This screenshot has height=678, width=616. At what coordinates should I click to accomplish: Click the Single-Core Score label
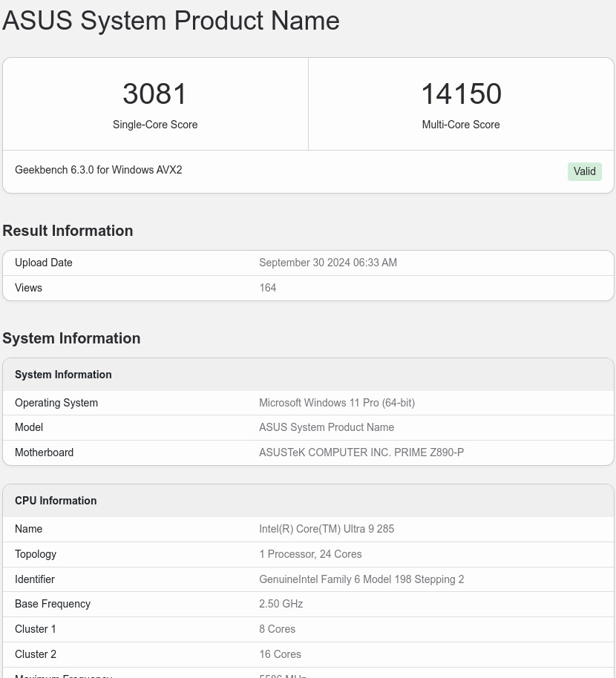point(155,125)
